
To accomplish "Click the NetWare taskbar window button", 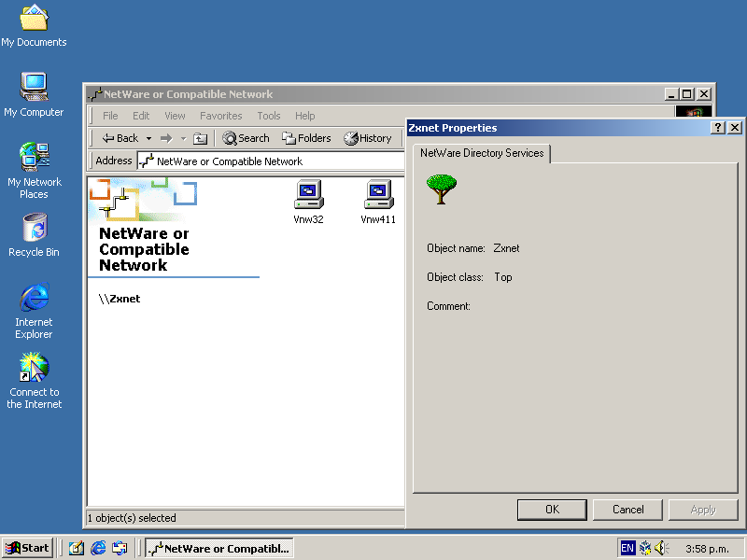I will pos(219,548).
